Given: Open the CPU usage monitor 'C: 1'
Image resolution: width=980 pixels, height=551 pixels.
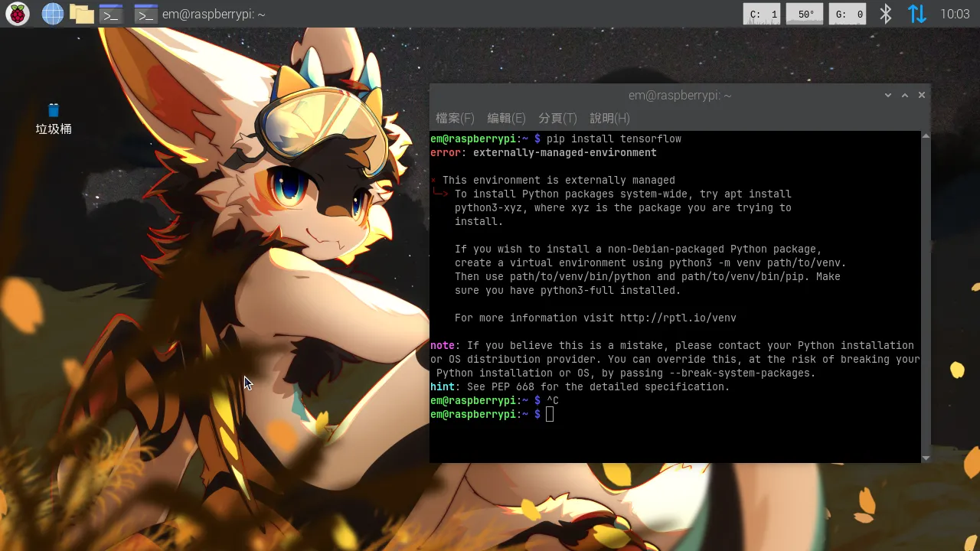Looking at the screenshot, I should click(762, 14).
